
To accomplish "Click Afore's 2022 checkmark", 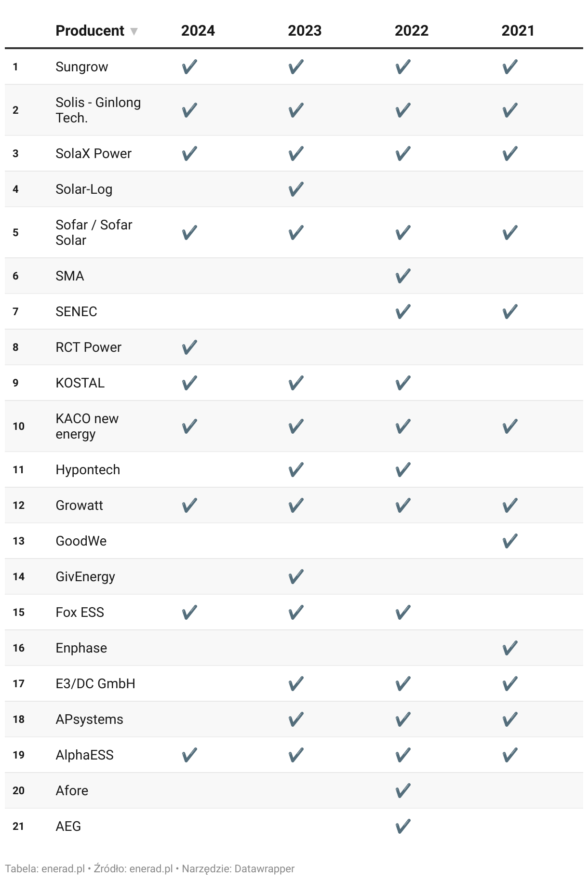I will pyautogui.click(x=403, y=790).
